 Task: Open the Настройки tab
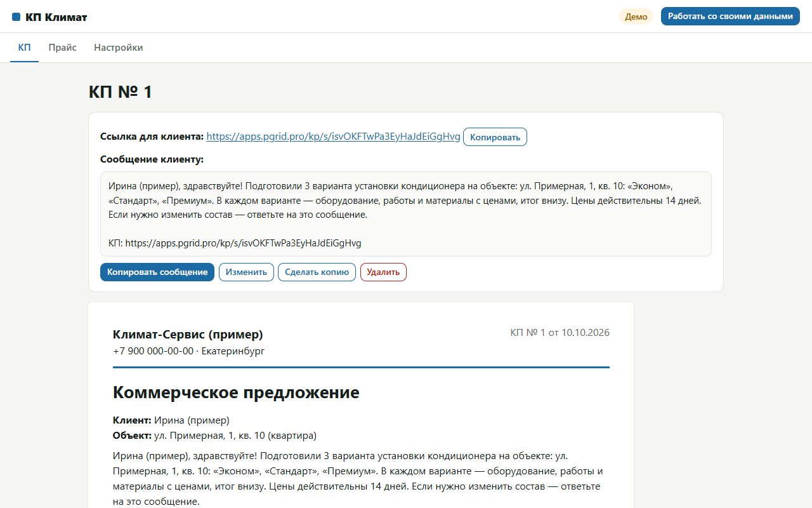tap(119, 48)
